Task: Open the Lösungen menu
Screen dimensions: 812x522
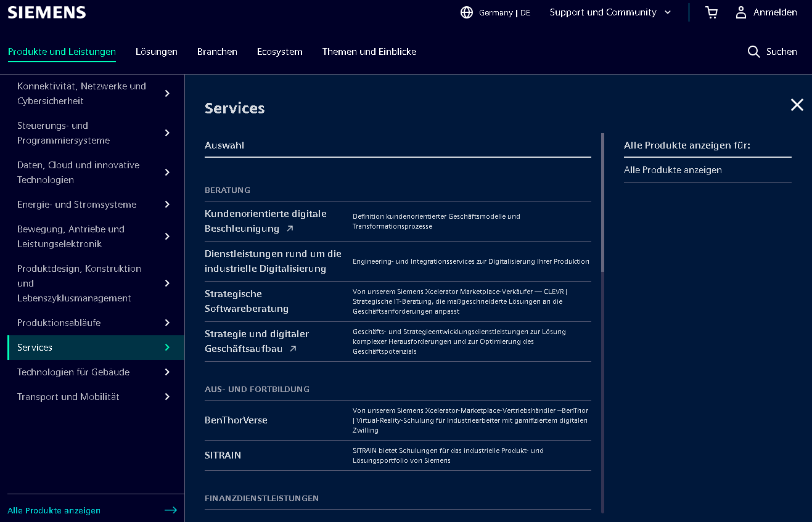Action: tap(157, 52)
